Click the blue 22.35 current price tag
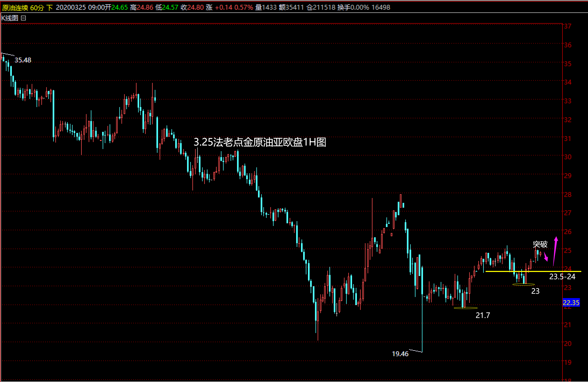This screenshot has width=588, height=382. point(571,303)
